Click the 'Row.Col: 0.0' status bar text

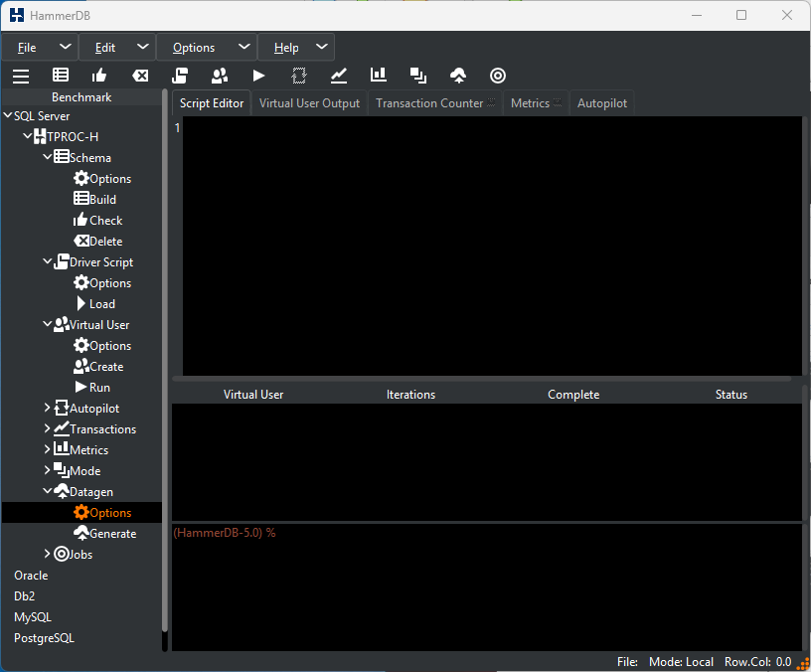coord(757,662)
